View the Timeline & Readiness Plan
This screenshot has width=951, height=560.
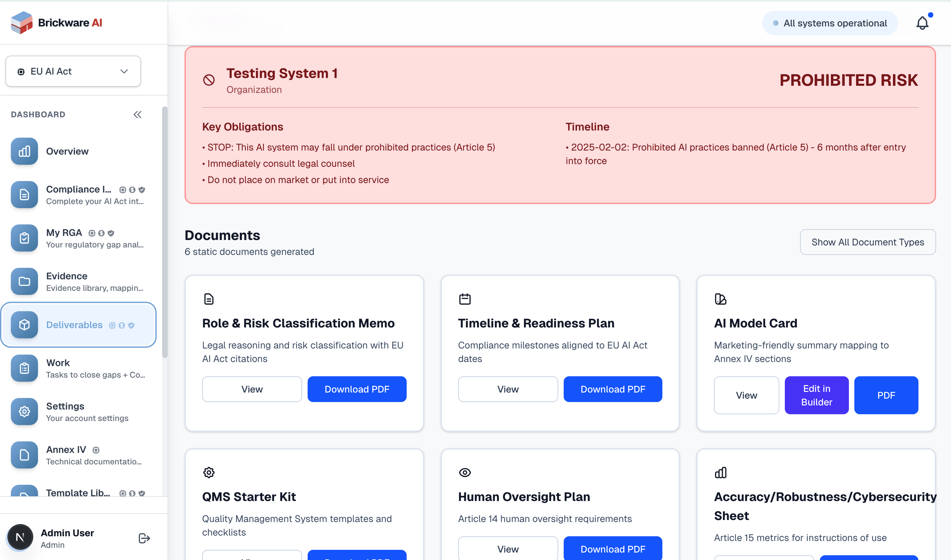point(508,389)
